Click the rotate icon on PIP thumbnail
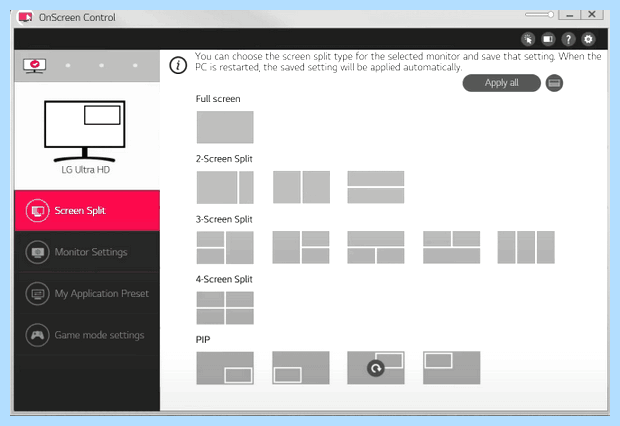This screenshot has height=426, width=620. [376, 369]
